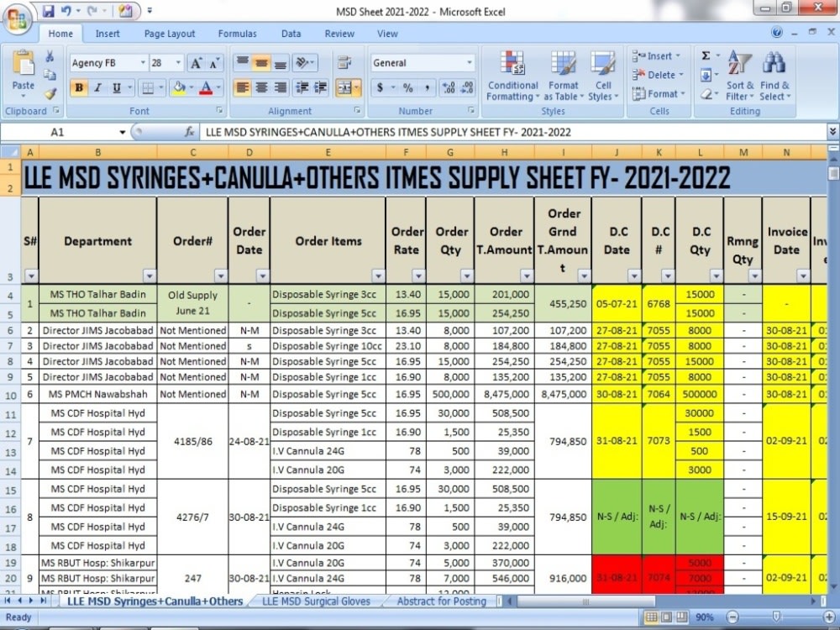Toggle Underline formatting
The width and height of the screenshot is (840, 630).
click(x=116, y=88)
